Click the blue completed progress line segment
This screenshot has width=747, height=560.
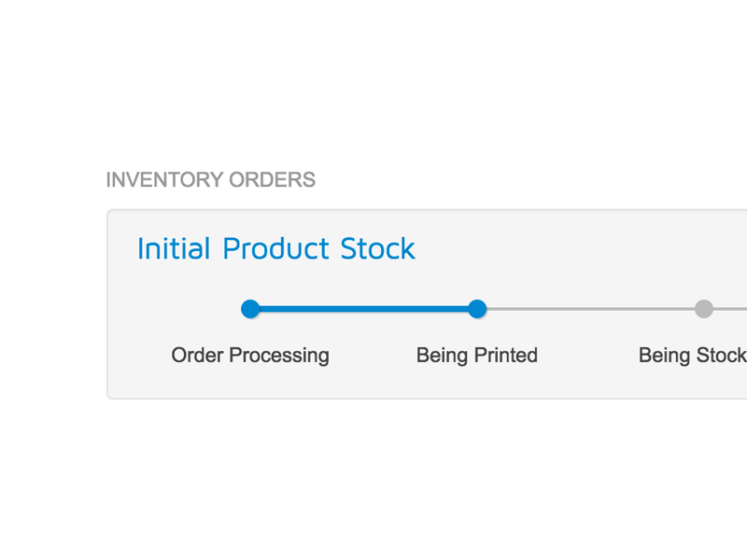(363, 309)
